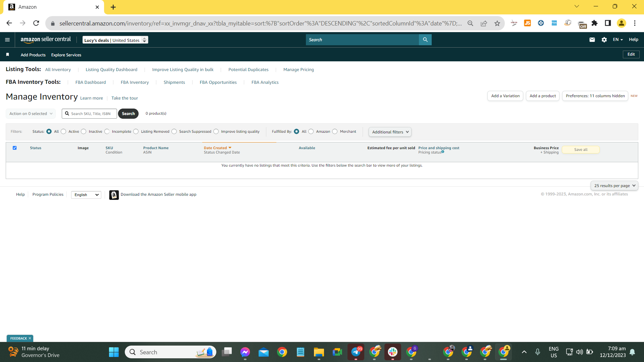Screen dimensions: 644x362
Task: Open the Chrome side panel icon
Action: (608, 23)
